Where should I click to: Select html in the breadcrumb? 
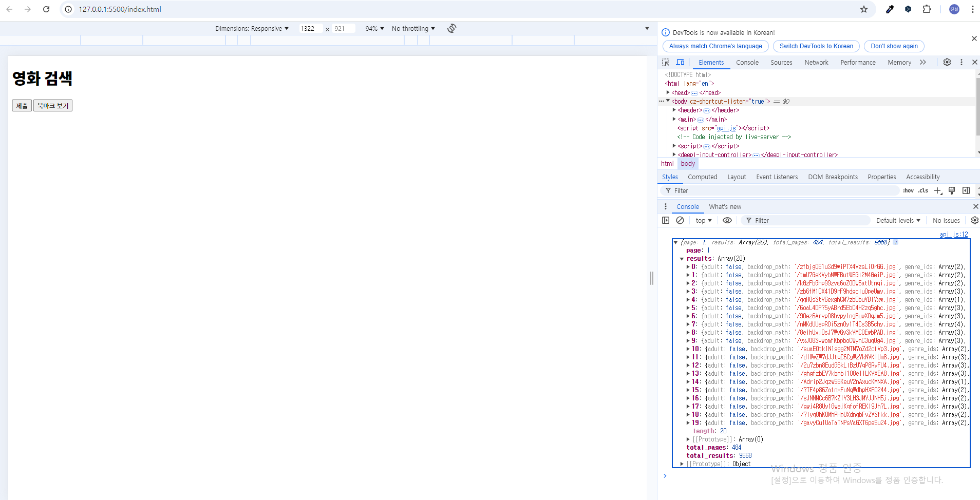667,163
